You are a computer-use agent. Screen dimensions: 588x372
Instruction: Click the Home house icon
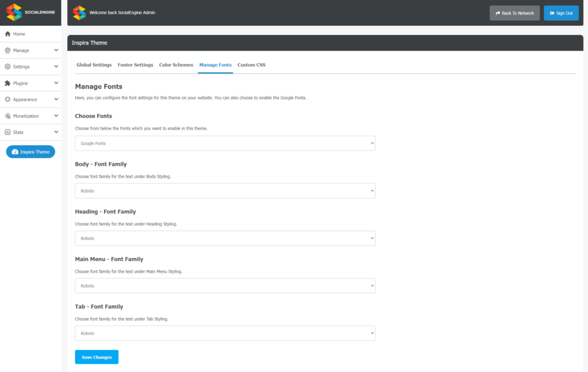coord(7,34)
